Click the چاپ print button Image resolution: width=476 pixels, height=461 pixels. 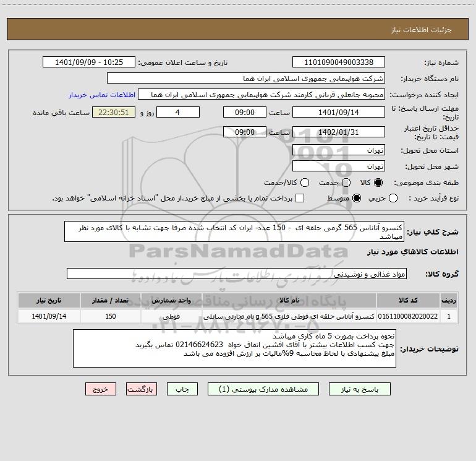click(182, 389)
